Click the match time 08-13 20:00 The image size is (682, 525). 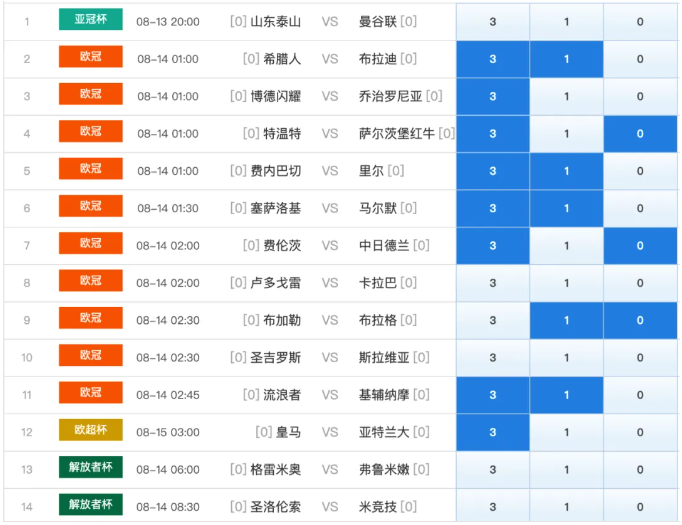coord(168,21)
